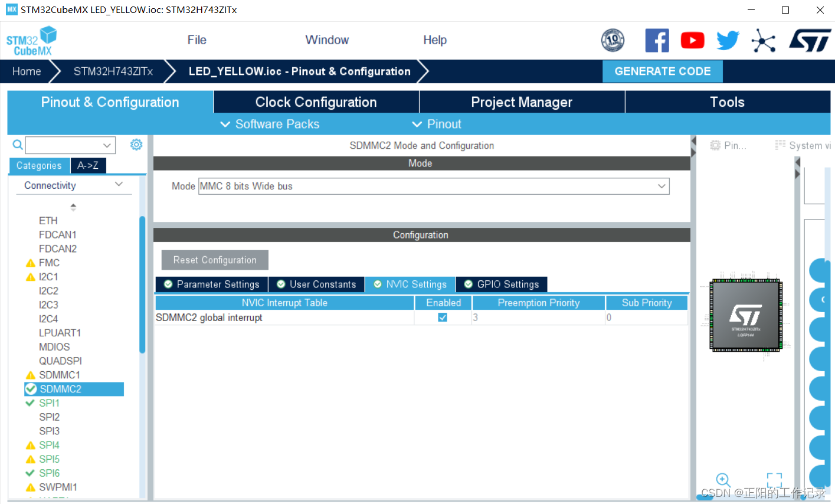Screen dimensions: 835x504
Task: Click the Preemption Priority value 3
Action: (x=539, y=318)
